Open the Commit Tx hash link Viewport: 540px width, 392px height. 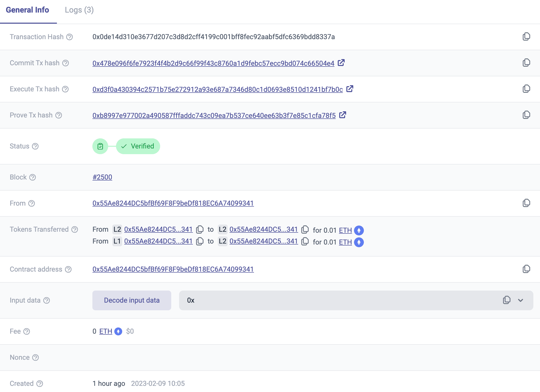213,63
